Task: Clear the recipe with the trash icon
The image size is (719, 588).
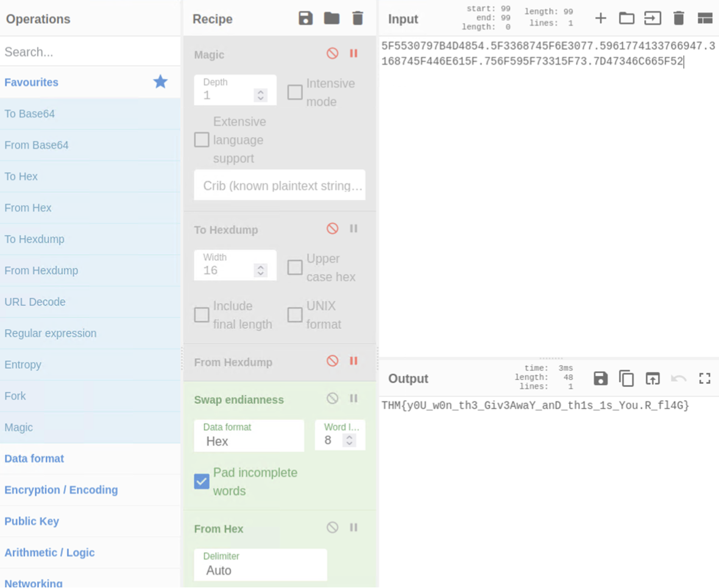Action: point(358,18)
